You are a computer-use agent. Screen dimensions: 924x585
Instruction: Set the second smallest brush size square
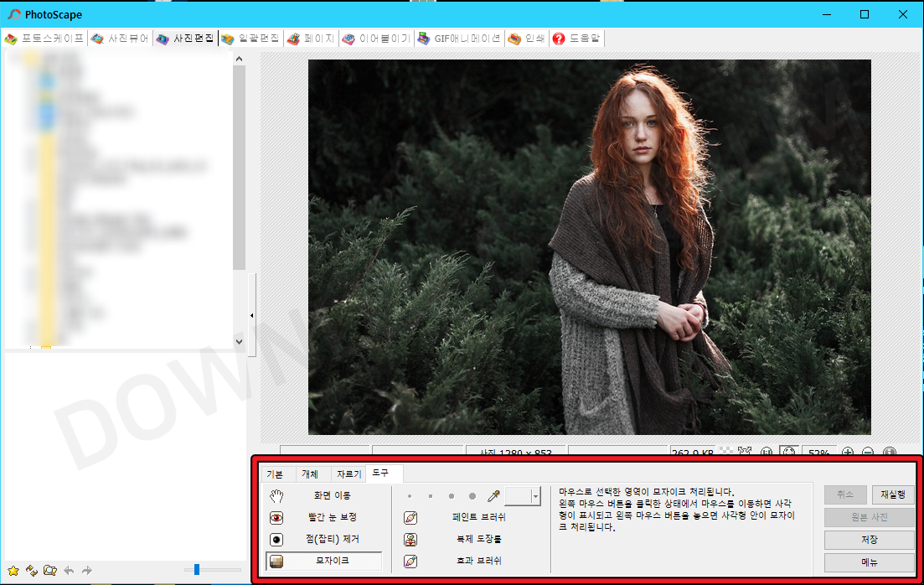[431, 496]
